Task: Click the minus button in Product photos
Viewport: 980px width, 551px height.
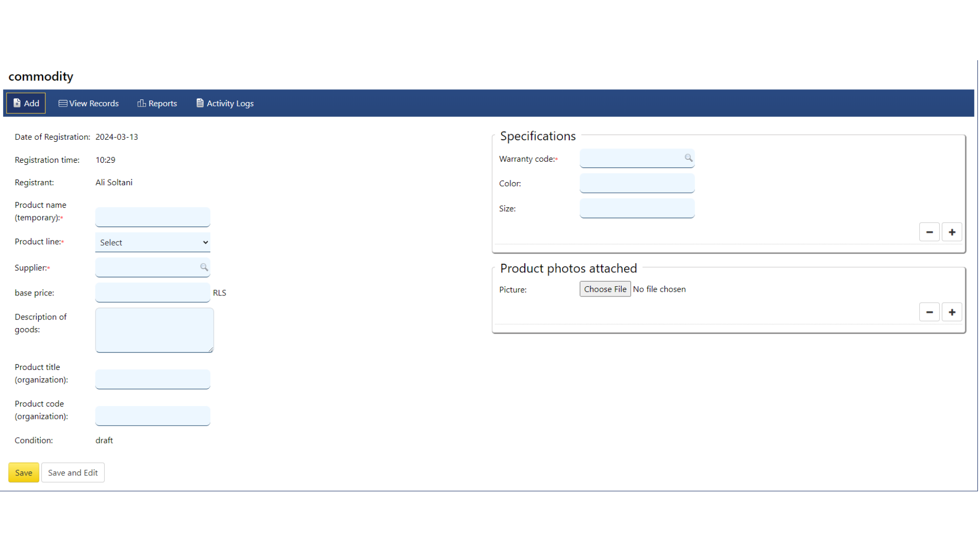Action: click(929, 312)
